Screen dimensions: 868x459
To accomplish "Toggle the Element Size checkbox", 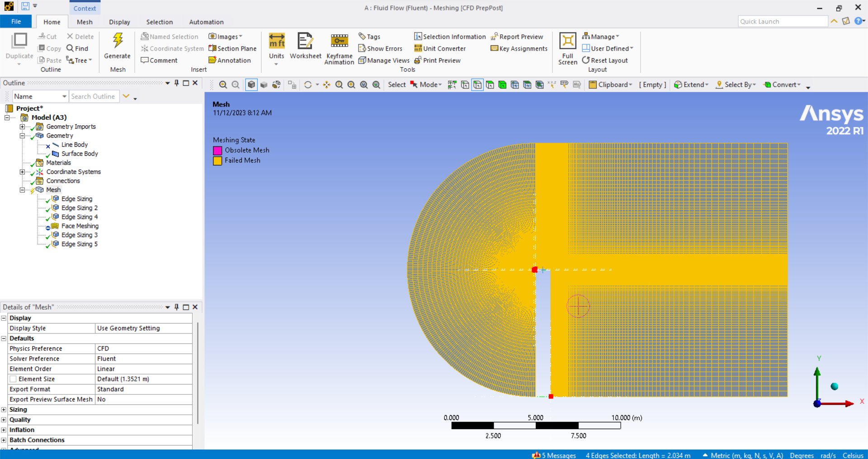I will coord(14,379).
